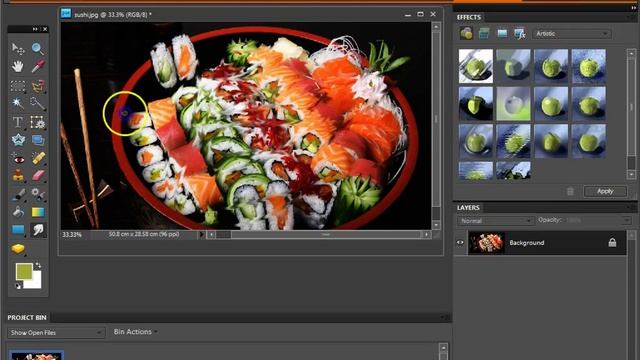Click the sushi thumbnail in Project Bin

tap(36, 356)
